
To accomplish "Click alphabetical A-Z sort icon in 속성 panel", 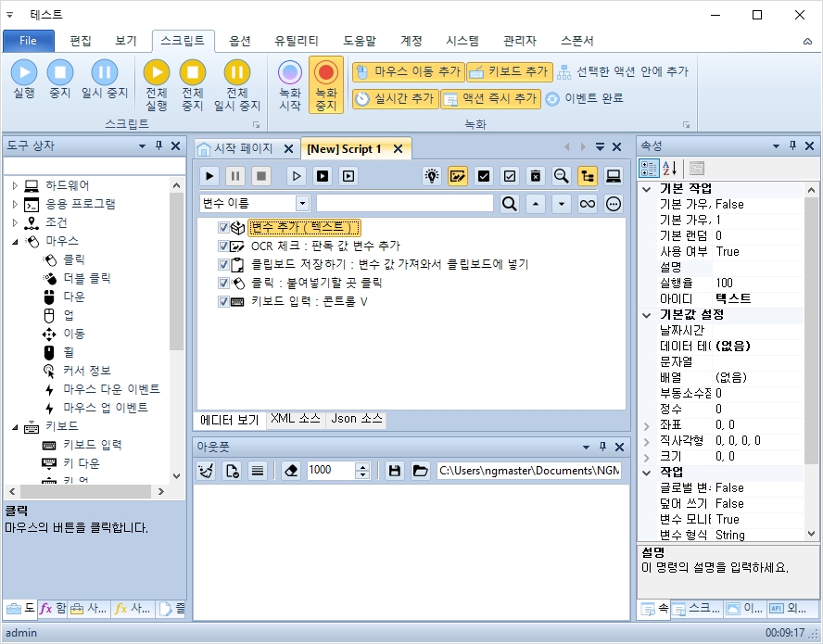I will 669,169.
